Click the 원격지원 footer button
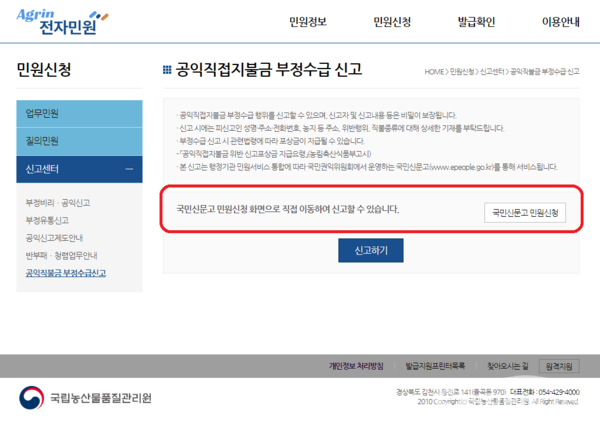 [x=559, y=366]
